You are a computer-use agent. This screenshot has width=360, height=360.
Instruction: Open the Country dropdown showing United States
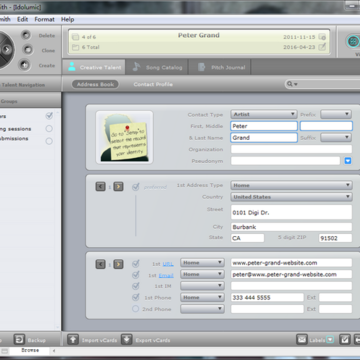point(291,197)
